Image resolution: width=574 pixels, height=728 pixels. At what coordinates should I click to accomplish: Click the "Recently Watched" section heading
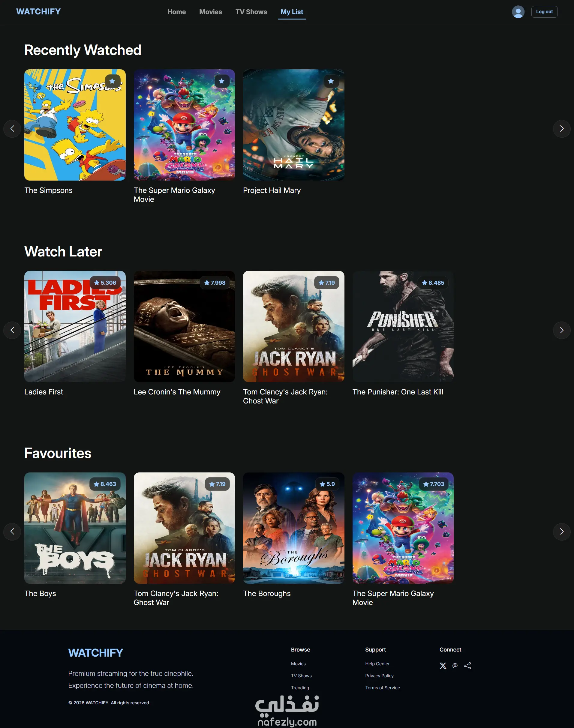point(83,50)
